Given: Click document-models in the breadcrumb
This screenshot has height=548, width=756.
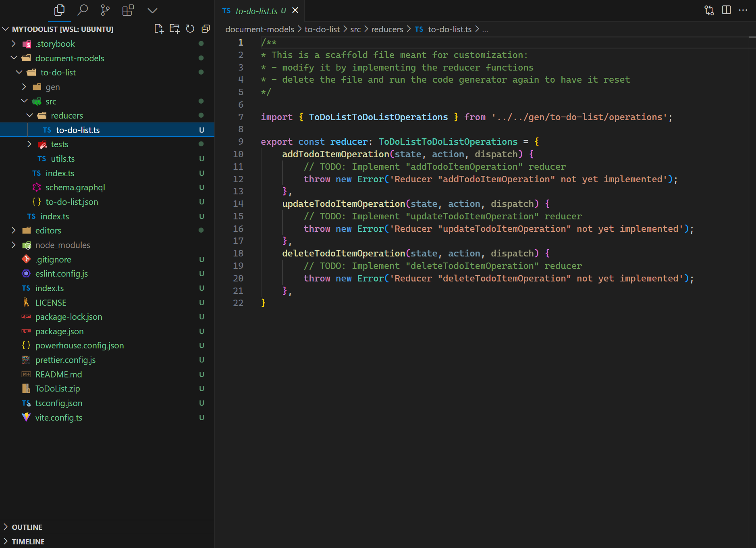Looking at the screenshot, I should click(x=260, y=29).
